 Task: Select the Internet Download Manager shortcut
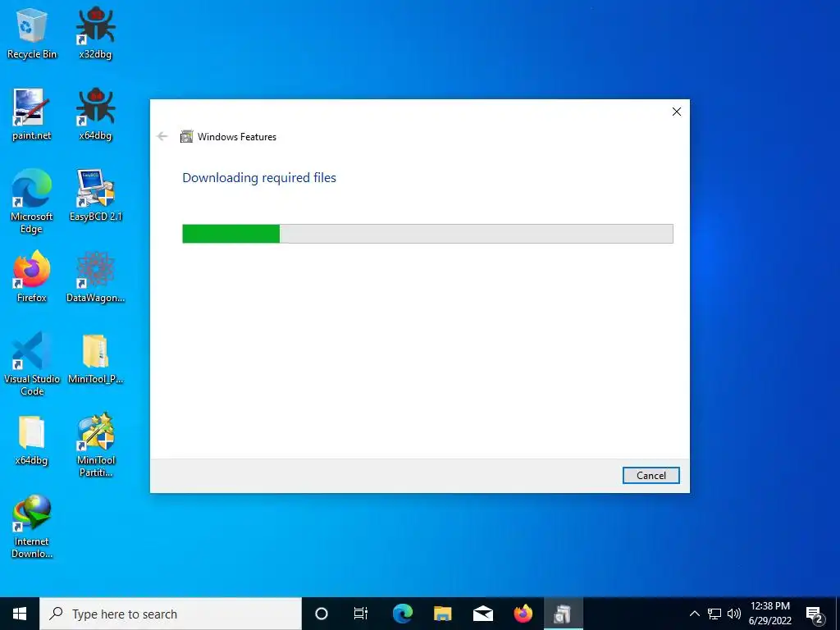pyautogui.click(x=32, y=527)
